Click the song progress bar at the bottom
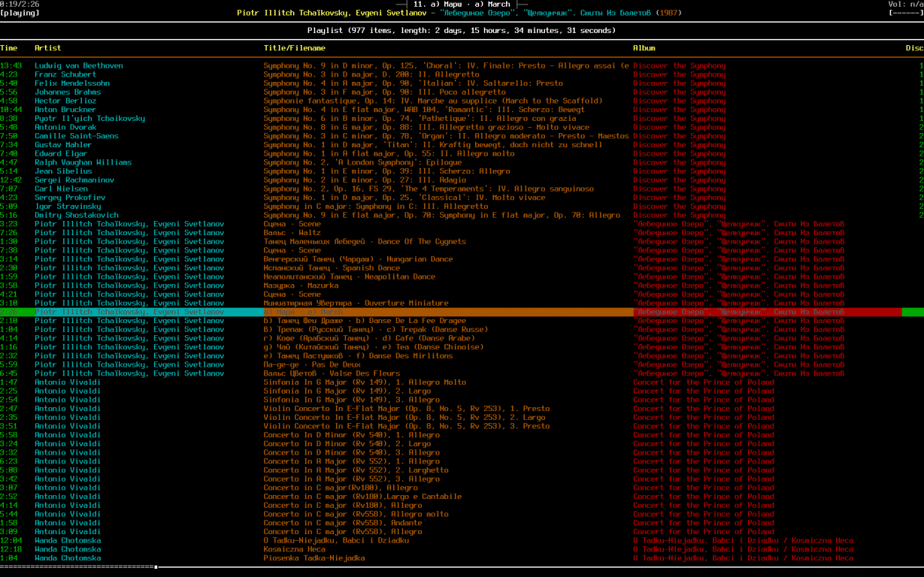 pyautogui.click(x=462, y=566)
